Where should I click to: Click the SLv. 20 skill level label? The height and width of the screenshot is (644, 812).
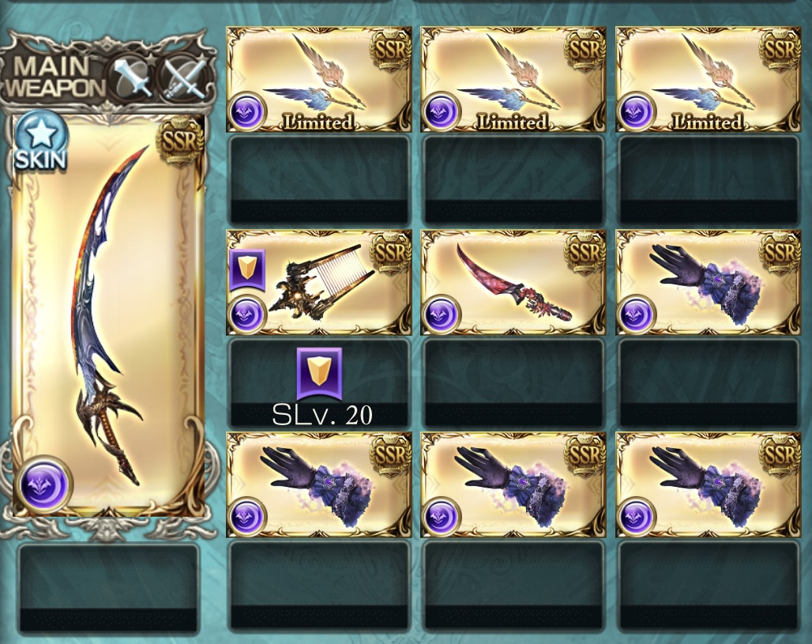pos(321,415)
